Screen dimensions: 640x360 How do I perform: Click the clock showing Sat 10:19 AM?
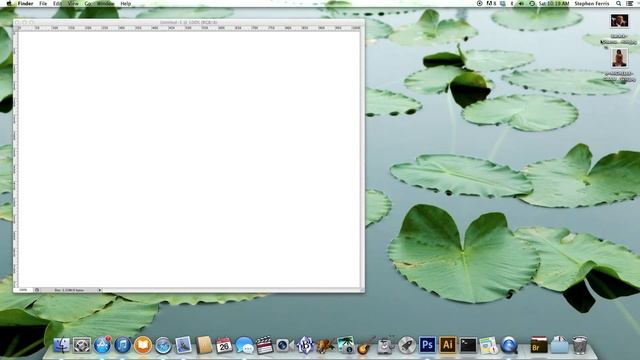[553, 3]
